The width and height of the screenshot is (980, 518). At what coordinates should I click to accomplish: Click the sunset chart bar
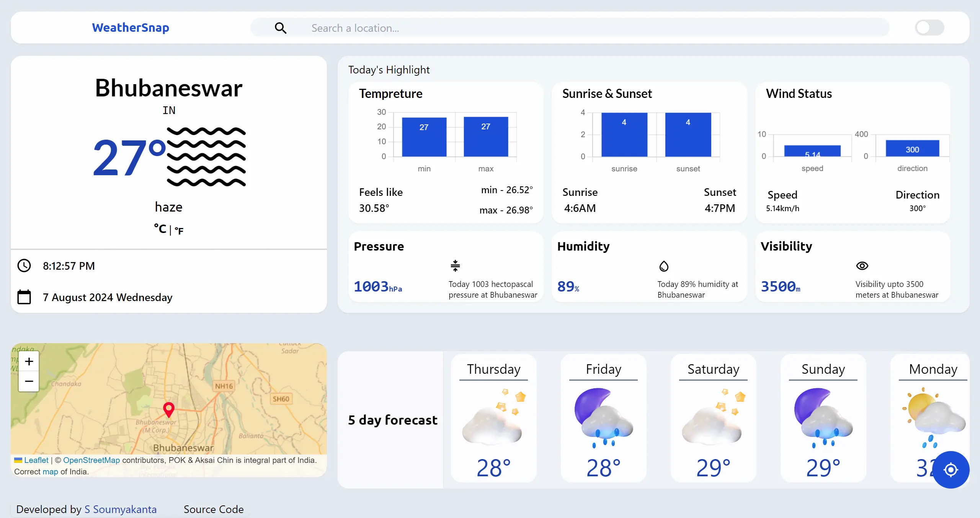click(x=688, y=135)
